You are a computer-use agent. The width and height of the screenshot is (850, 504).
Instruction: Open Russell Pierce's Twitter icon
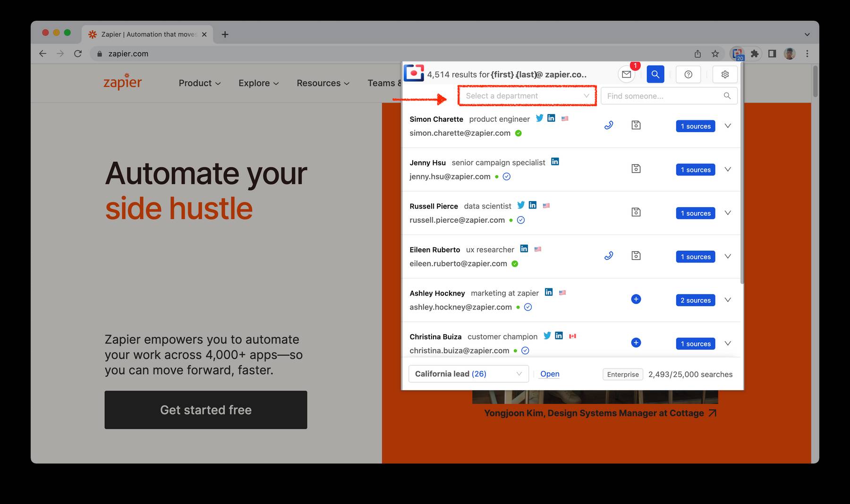click(x=521, y=205)
